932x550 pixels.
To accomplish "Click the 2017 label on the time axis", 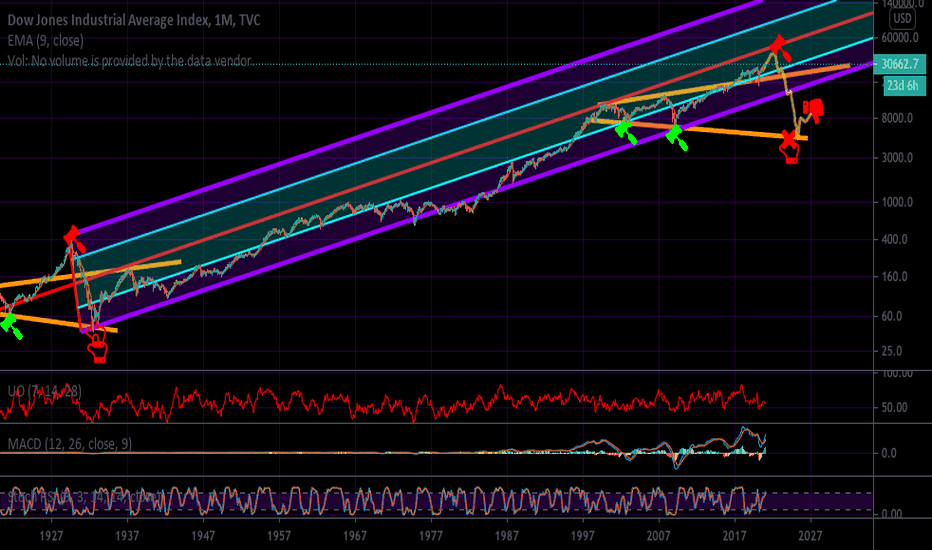I will [735, 536].
